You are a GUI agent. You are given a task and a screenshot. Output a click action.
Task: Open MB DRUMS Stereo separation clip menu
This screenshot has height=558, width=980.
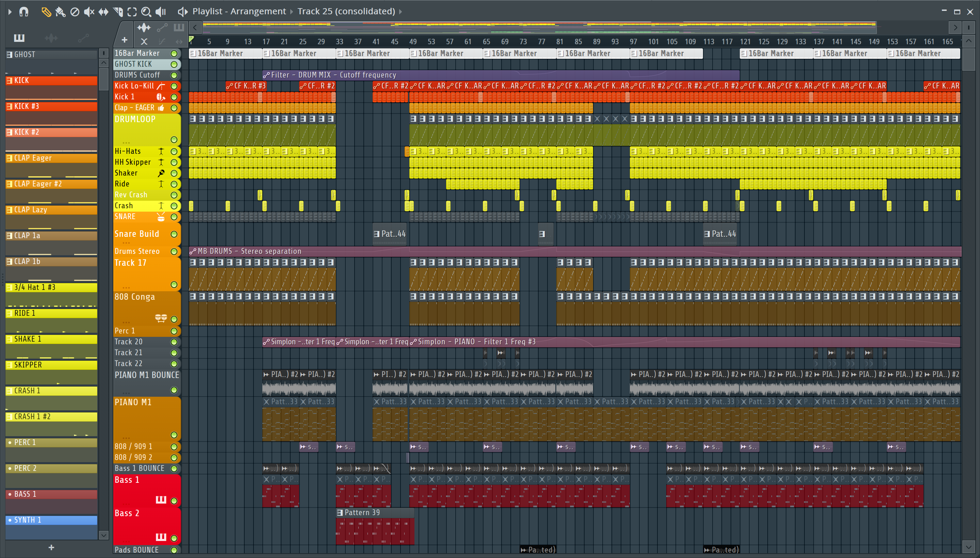coord(193,251)
